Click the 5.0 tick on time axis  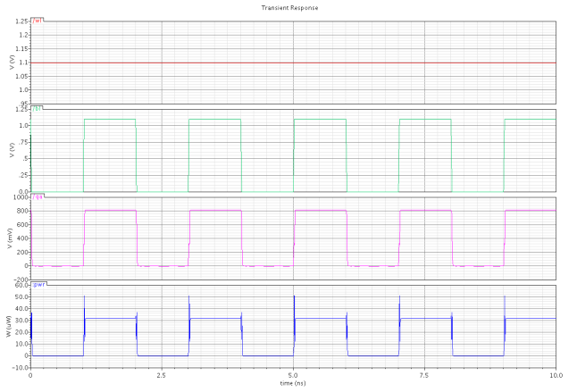293,375
